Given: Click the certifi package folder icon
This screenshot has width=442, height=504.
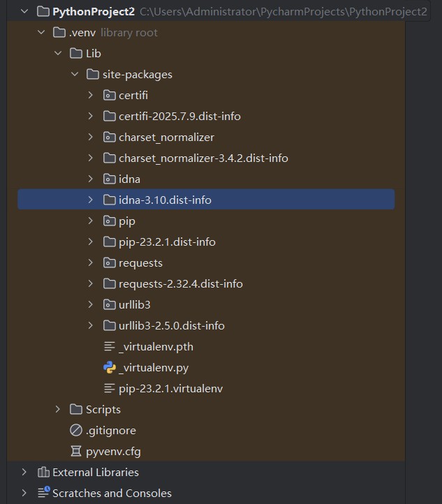Looking at the screenshot, I should click(110, 95).
